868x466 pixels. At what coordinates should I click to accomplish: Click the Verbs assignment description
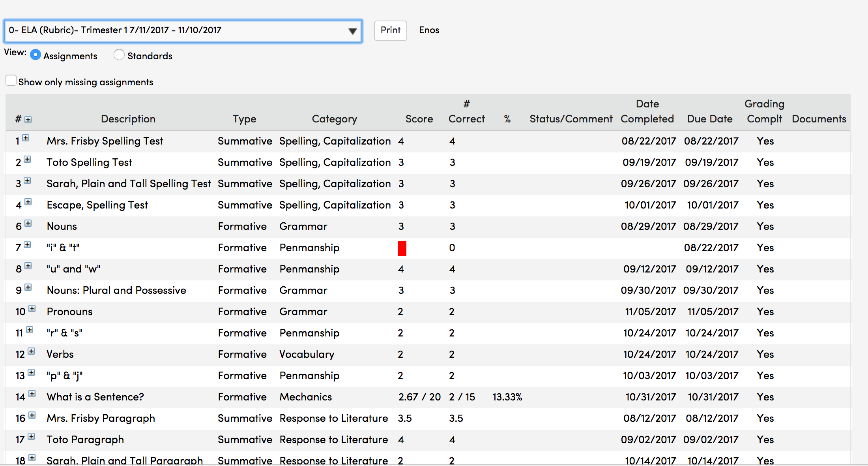click(x=60, y=354)
